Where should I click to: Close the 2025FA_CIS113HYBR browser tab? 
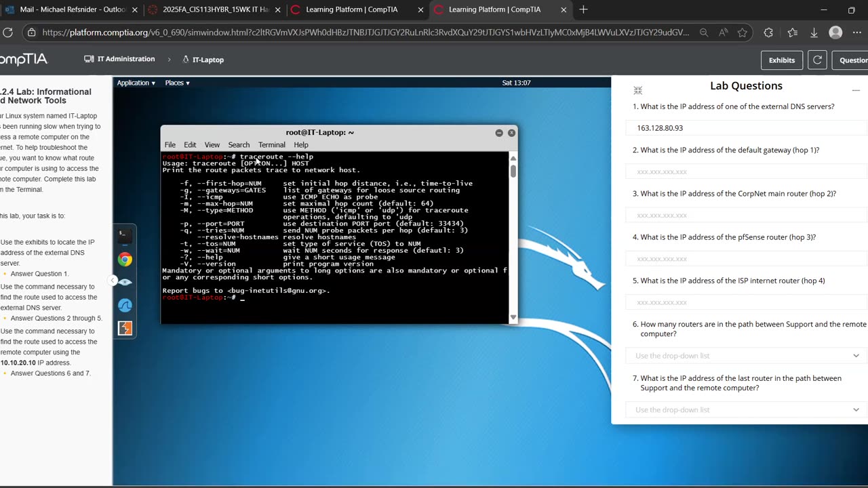[x=277, y=9]
